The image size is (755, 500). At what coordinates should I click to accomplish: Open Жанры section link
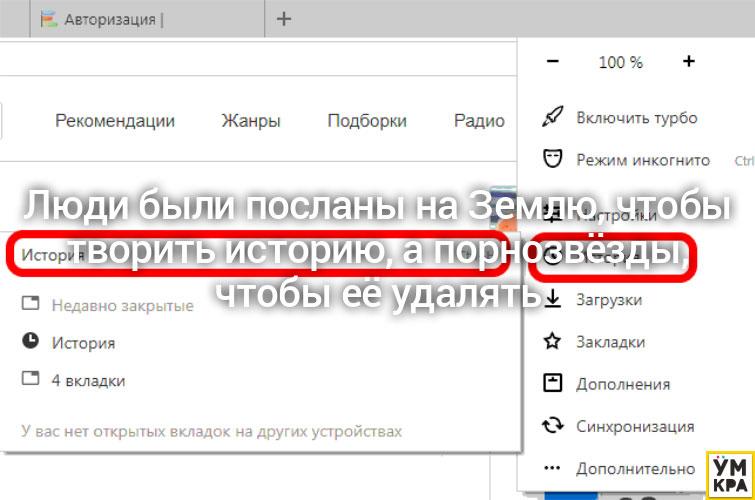click(x=251, y=120)
